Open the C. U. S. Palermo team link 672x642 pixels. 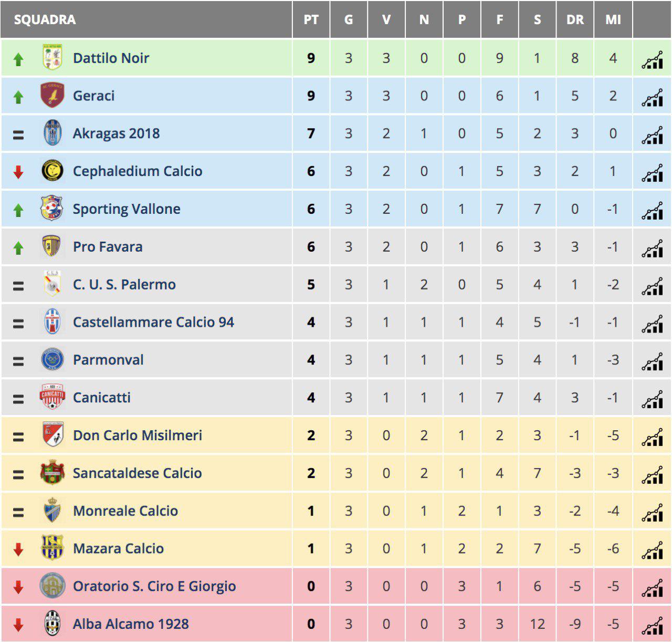pos(124,285)
